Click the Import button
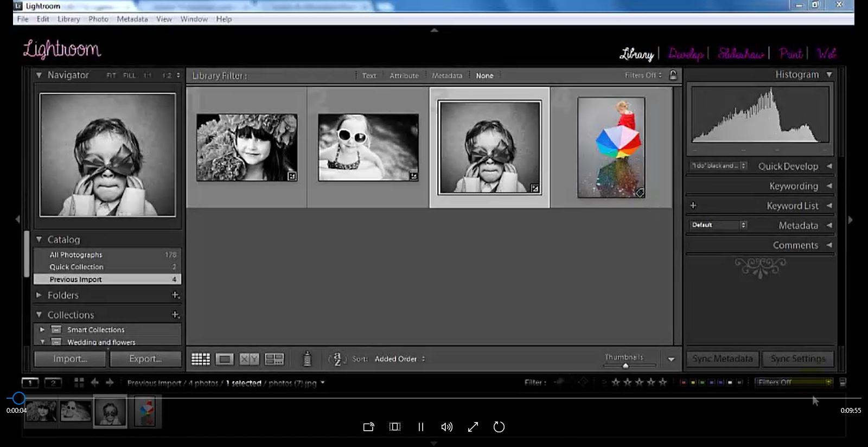Image resolution: width=868 pixels, height=447 pixels. click(69, 359)
